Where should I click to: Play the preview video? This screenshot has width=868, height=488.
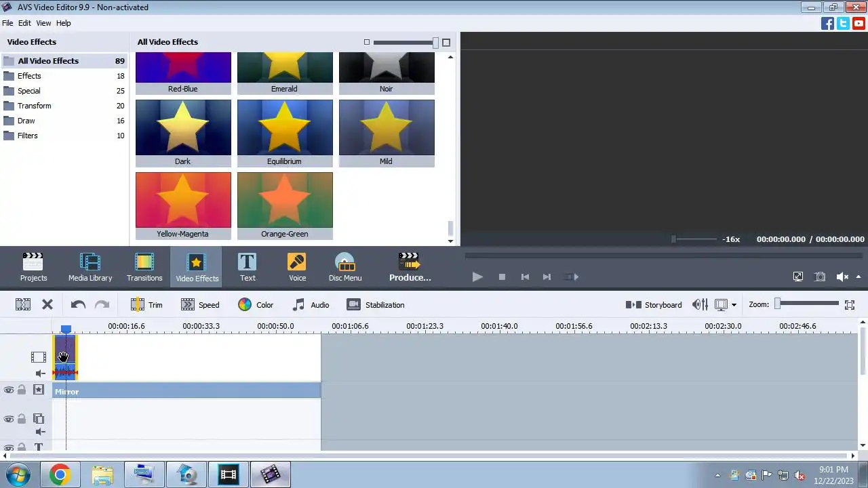[x=477, y=277]
